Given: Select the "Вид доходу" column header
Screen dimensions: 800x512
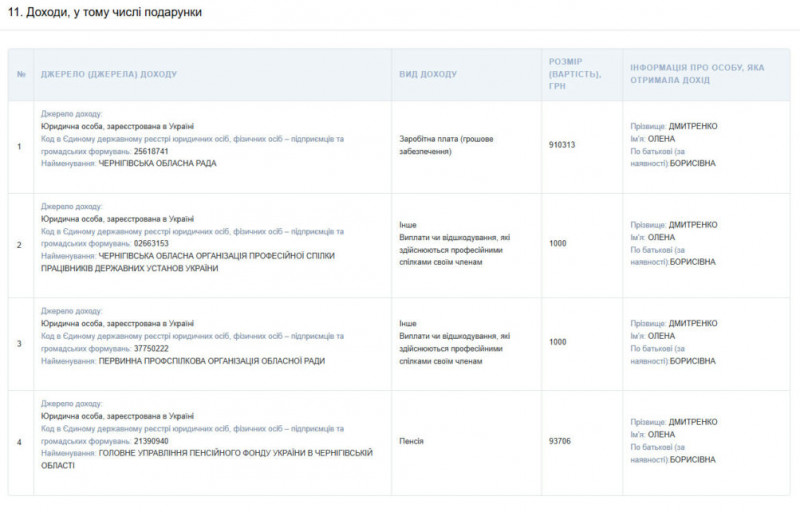Looking at the screenshot, I should coord(428,74).
